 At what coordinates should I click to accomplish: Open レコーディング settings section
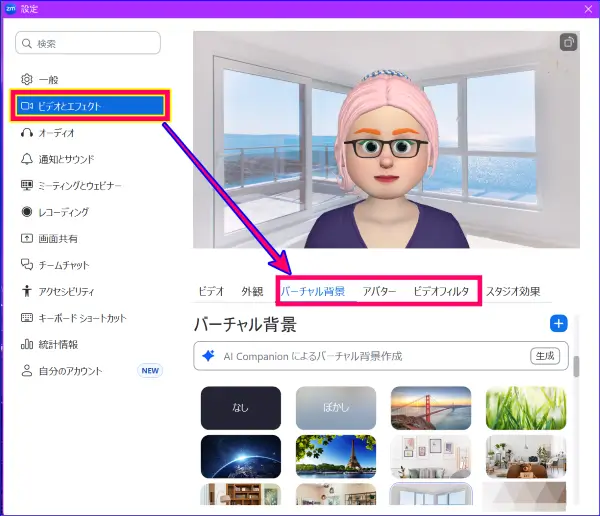64,212
